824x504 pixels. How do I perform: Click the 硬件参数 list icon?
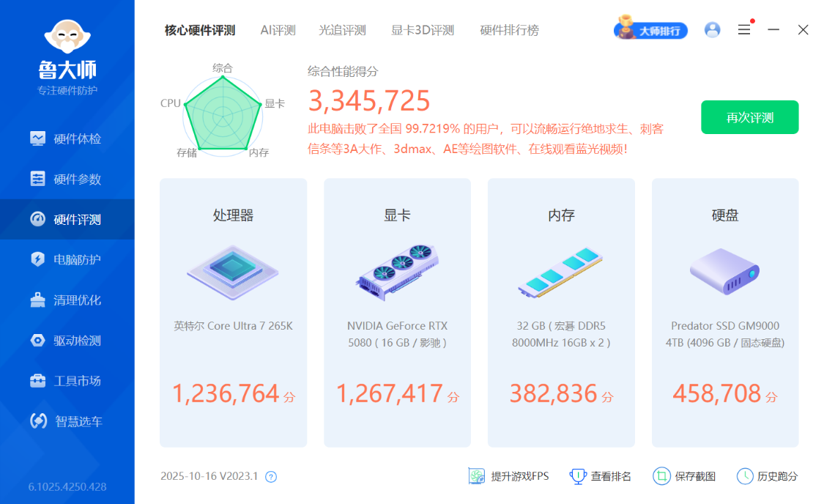pos(38,179)
